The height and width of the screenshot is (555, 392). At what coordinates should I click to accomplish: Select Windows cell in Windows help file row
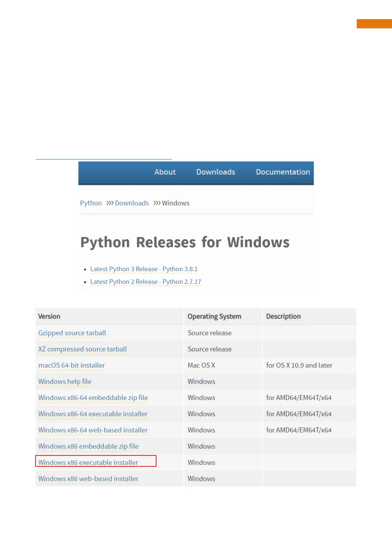(201, 381)
